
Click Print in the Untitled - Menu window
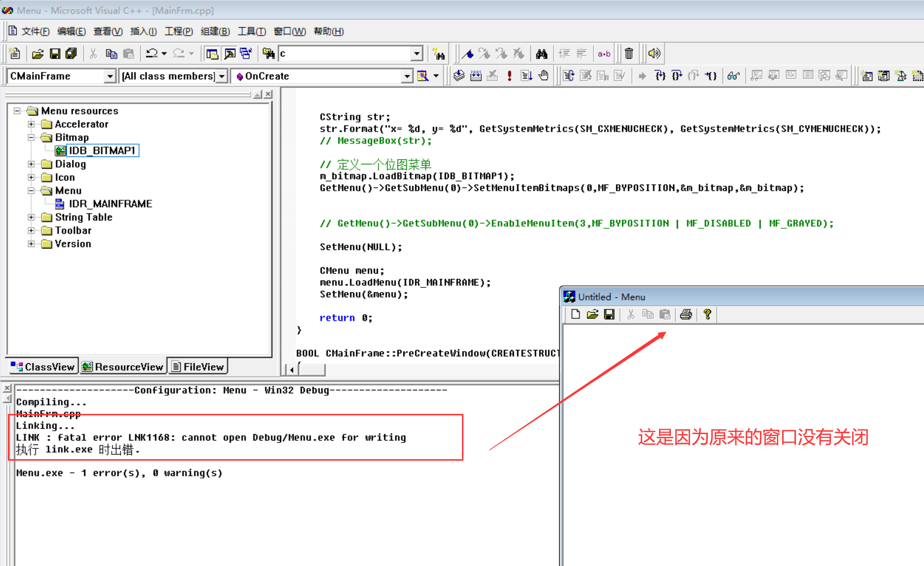click(x=686, y=314)
